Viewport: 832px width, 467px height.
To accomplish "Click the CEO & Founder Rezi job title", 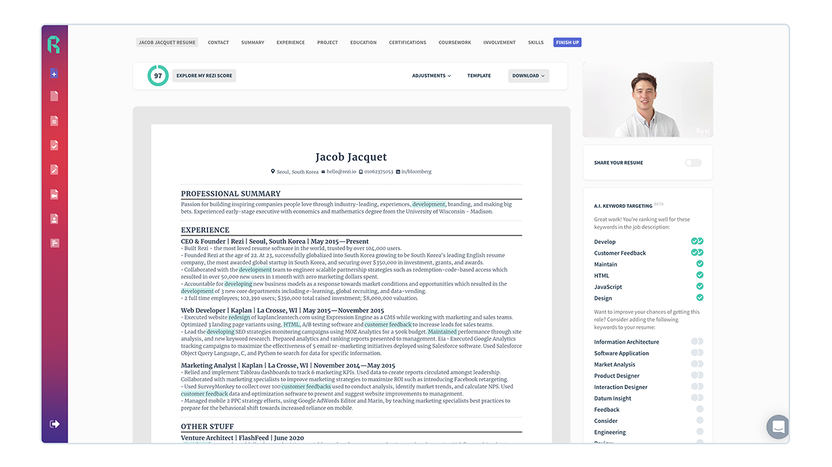I will [274, 241].
